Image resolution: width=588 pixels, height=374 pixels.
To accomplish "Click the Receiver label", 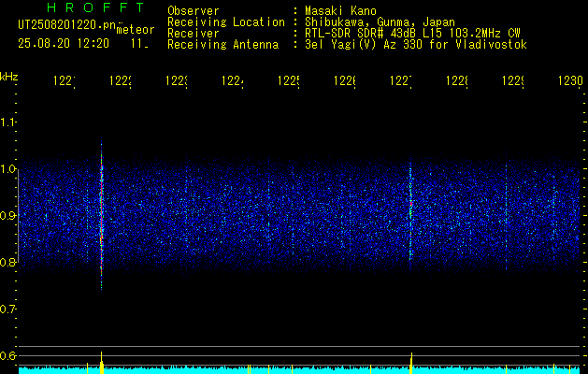I will pos(194,34).
